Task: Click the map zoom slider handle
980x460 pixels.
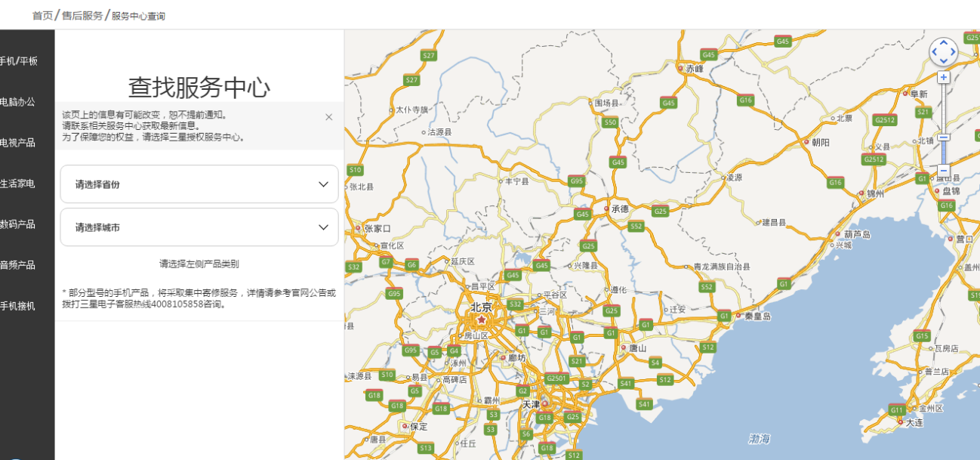Action: [943, 137]
